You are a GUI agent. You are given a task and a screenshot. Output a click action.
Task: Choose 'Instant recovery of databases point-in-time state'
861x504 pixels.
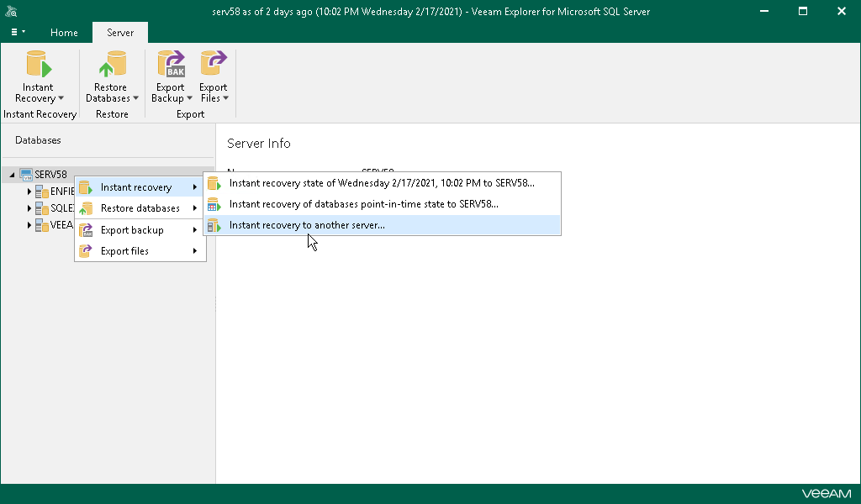pos(383,204)
